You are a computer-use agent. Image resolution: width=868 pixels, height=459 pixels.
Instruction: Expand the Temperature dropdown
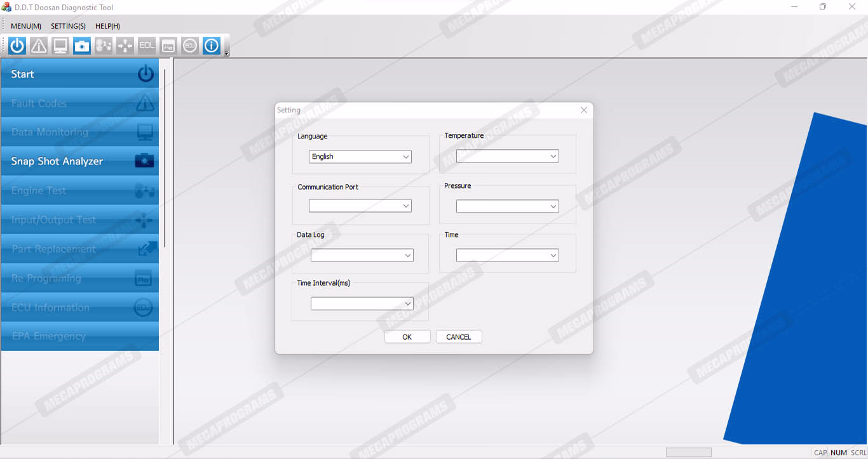pos(508,156)
